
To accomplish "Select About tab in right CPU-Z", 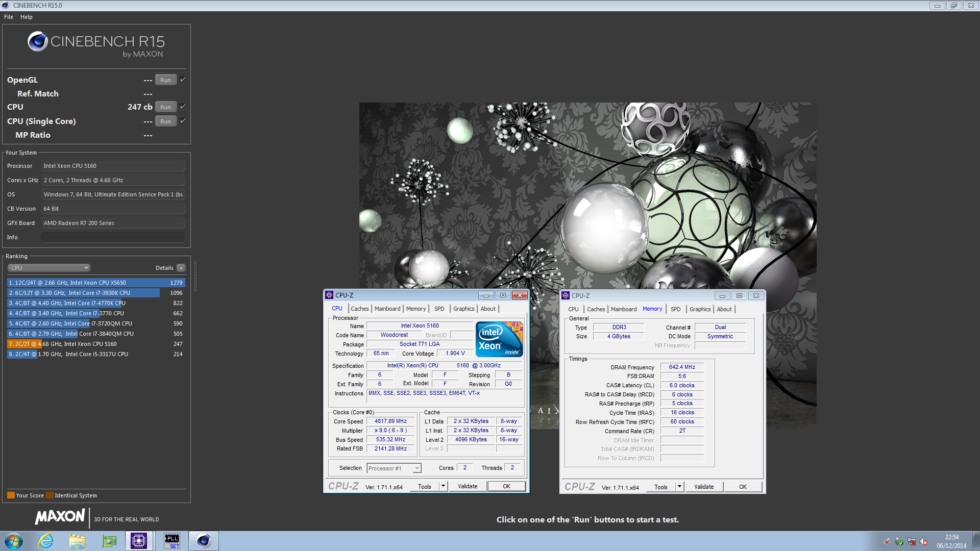I will coord(724,309).
